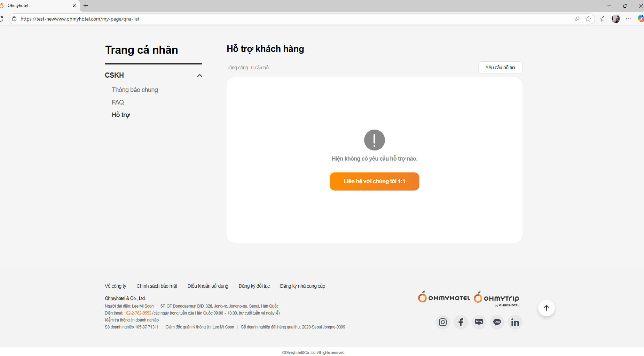The width and height of the screenshot is (644, 356).
Task: Open the browser favorites list icon
Action: 603,19
